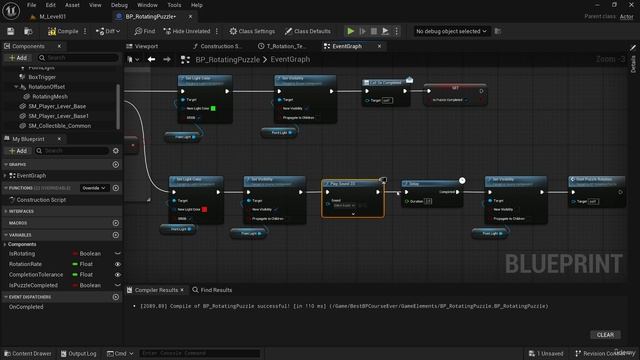This screenshot has width=640, height=360.
Task: Select BoxTrigger component
Action: coord(42,77)
